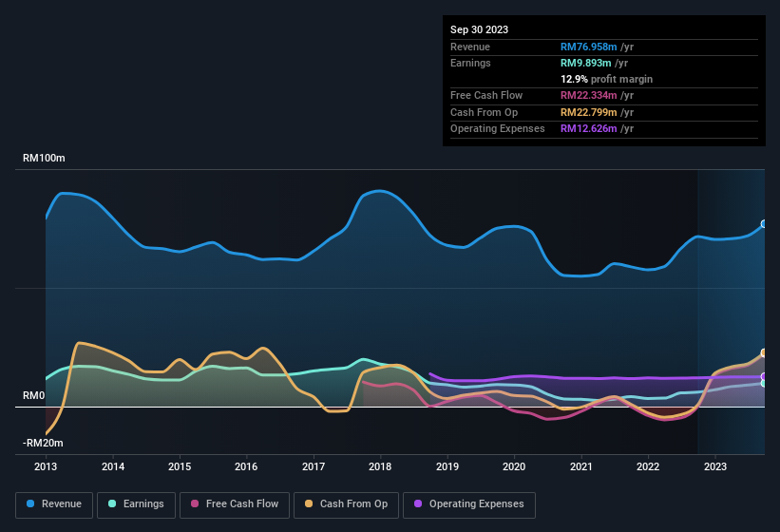Click the 2020 x-axis year label

tap(514, 466)
